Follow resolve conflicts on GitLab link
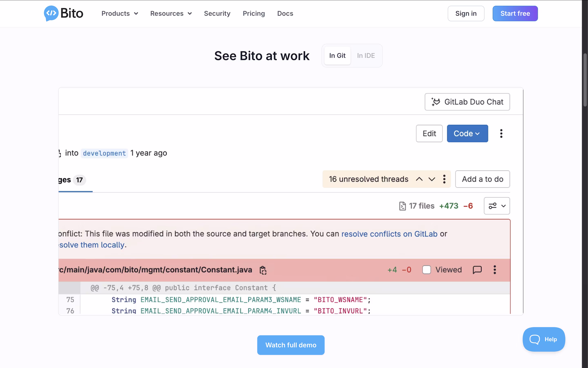Viewport: 588px width, 368px height. click(x=389, y=234)
